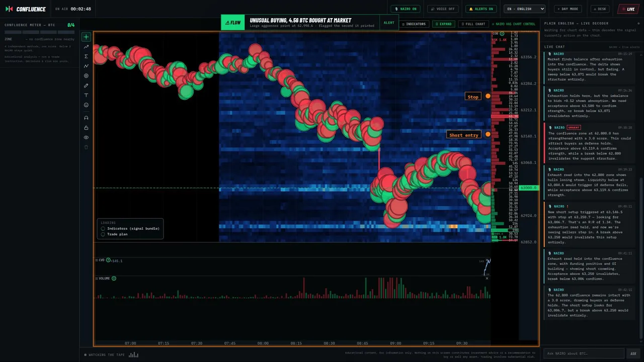
Task: Toggle the LIVE indicator button
Action: tap(628, 9)
